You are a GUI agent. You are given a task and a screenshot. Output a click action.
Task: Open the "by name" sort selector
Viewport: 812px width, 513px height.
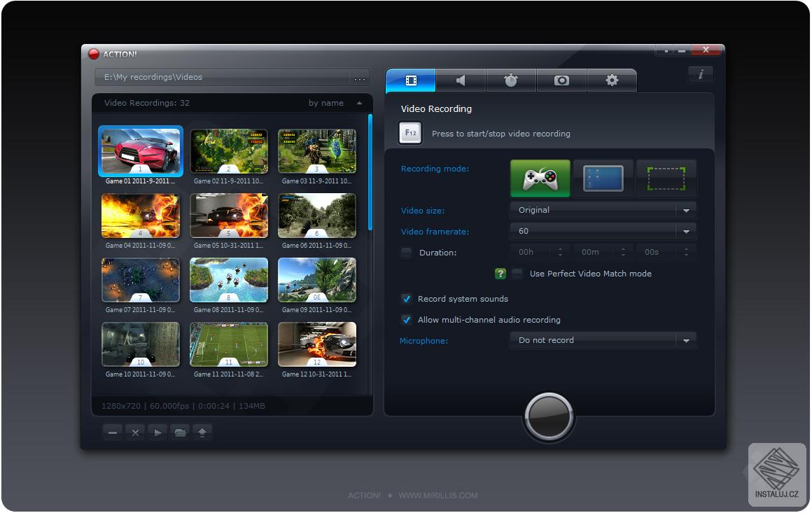[x=325, y=103]
